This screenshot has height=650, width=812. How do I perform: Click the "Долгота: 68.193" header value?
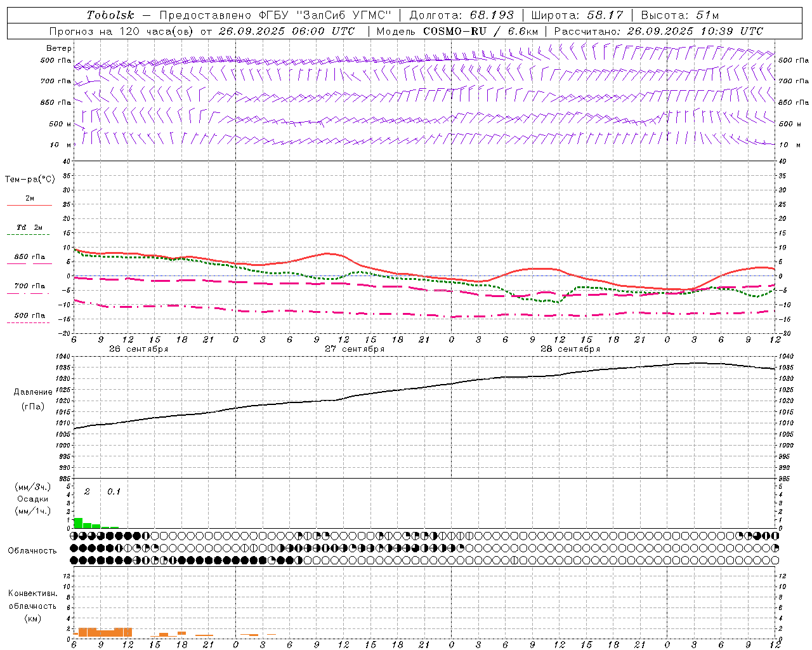pyautogui.click(x=462, y=15)
